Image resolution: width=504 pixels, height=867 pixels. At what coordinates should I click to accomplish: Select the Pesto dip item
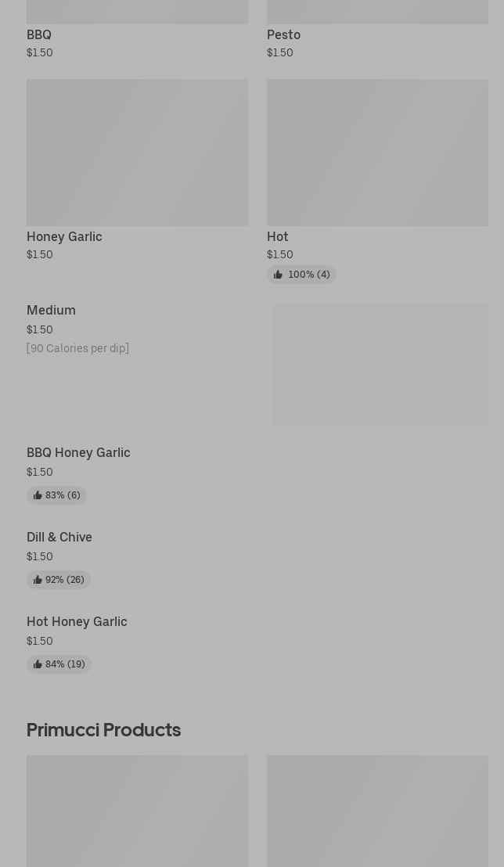click(283, 35)
